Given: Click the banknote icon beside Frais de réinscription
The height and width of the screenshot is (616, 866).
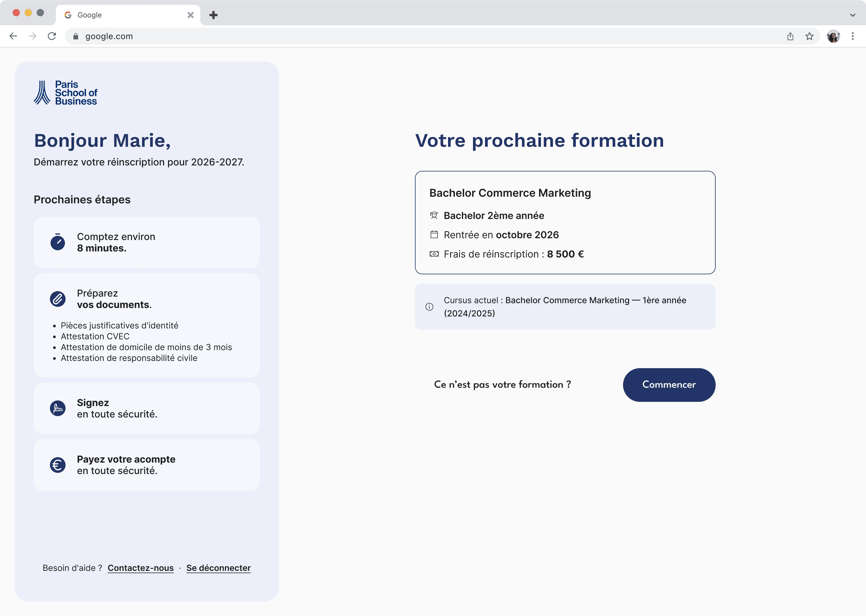Looking at the screenshot, I should (434, 254).
